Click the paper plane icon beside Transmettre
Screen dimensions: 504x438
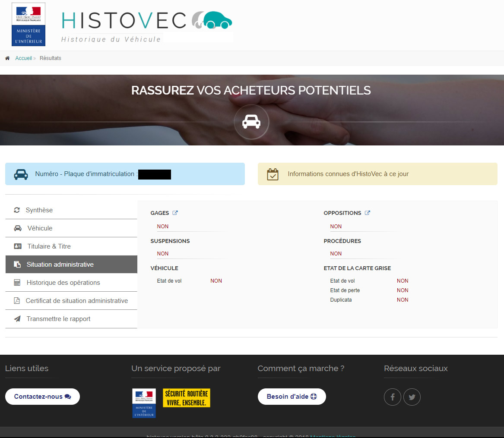pyautogui.click(x=17, y=319)
